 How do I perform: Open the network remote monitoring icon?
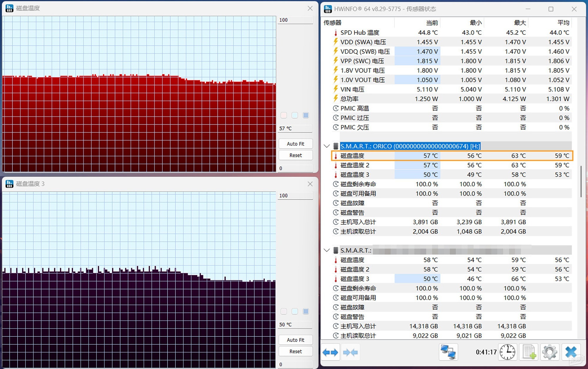pyautogui.click(x=448, y=352)
